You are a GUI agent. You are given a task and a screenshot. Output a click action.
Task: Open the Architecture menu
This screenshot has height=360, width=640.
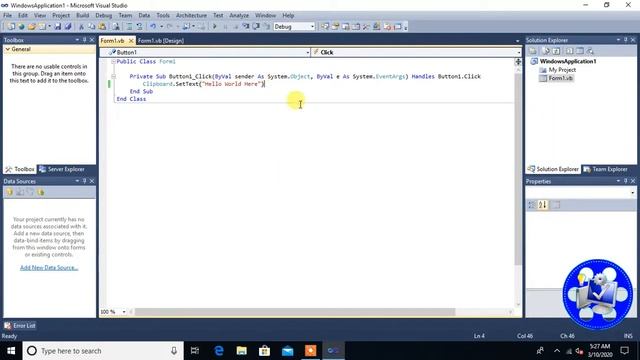point(191,15)
